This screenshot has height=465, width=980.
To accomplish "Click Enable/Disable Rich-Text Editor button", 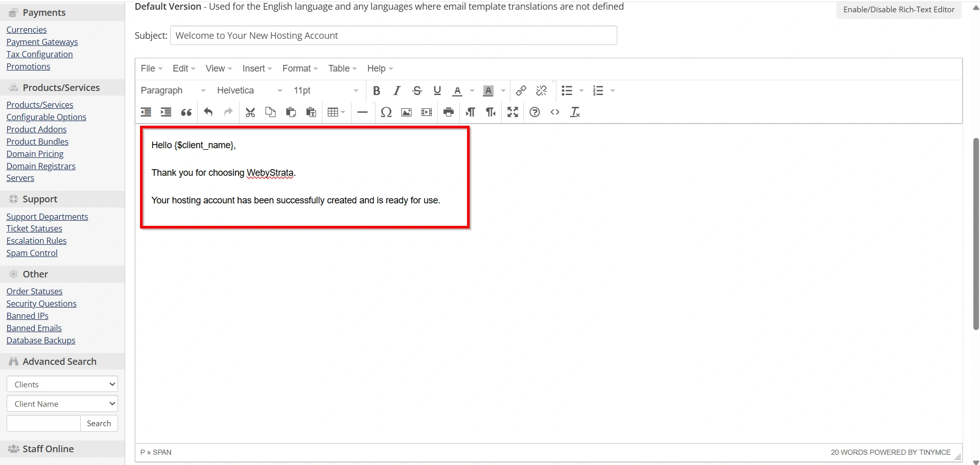I will 899,9.
